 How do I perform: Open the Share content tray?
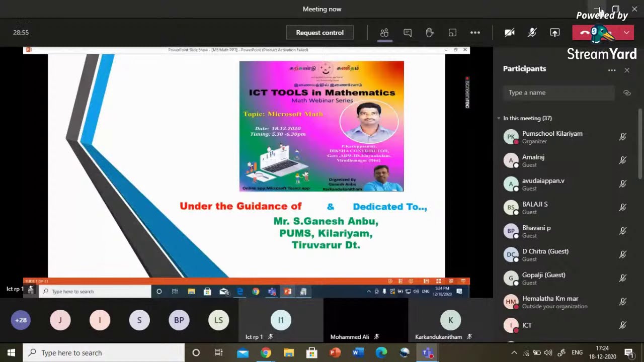[x=554, y=33]
